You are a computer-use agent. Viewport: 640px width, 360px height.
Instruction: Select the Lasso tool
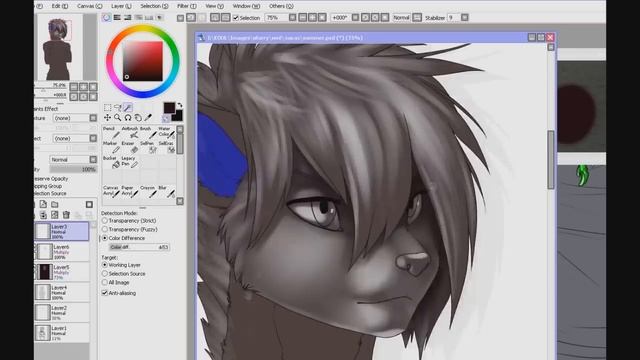pyautogui.click(x=118, y=108)
